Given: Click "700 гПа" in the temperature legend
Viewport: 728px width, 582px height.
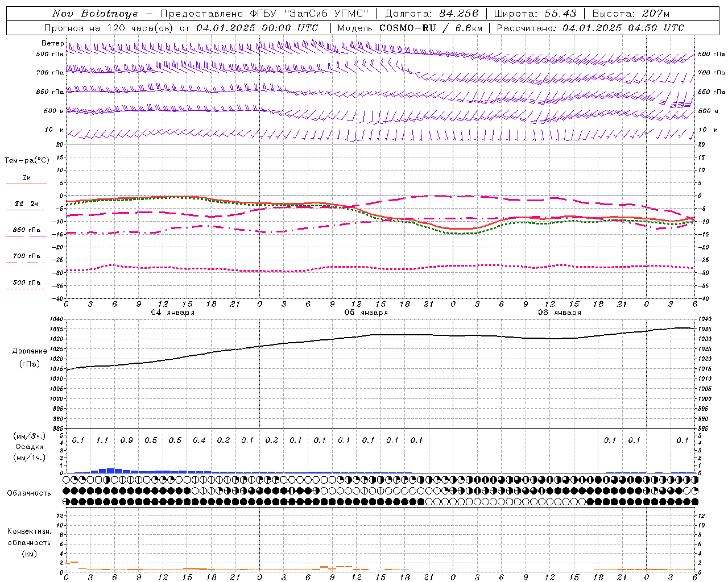Looking at the screenshot, I should coord(27,256).
